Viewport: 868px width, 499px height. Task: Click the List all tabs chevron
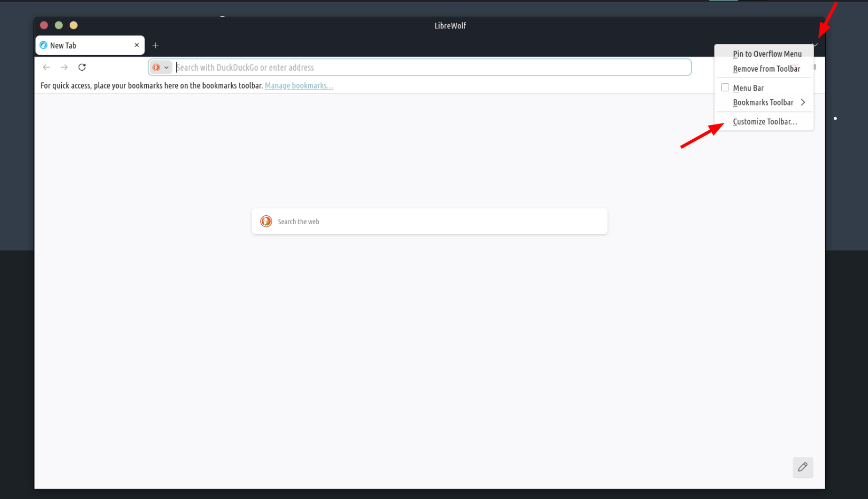(x=815, y=45)
